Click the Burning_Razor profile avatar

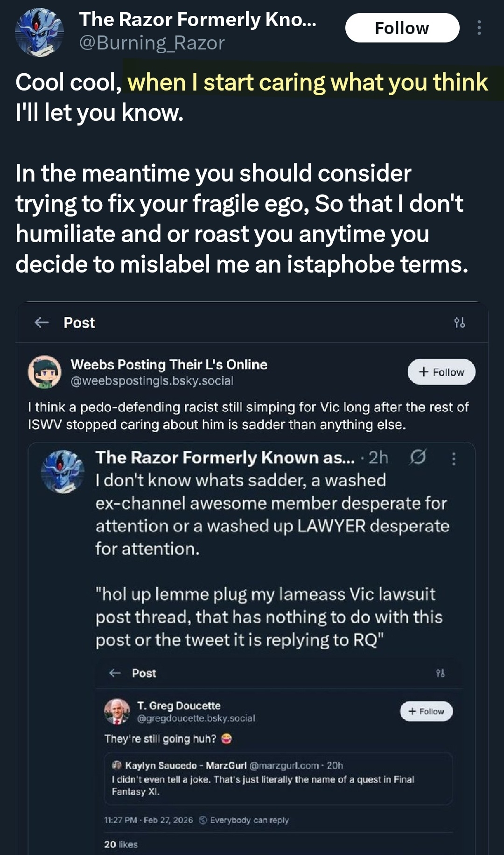tap(39, 32)
